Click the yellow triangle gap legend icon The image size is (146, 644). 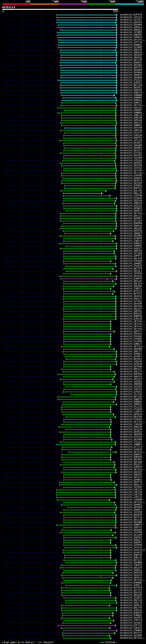(19, 642)
